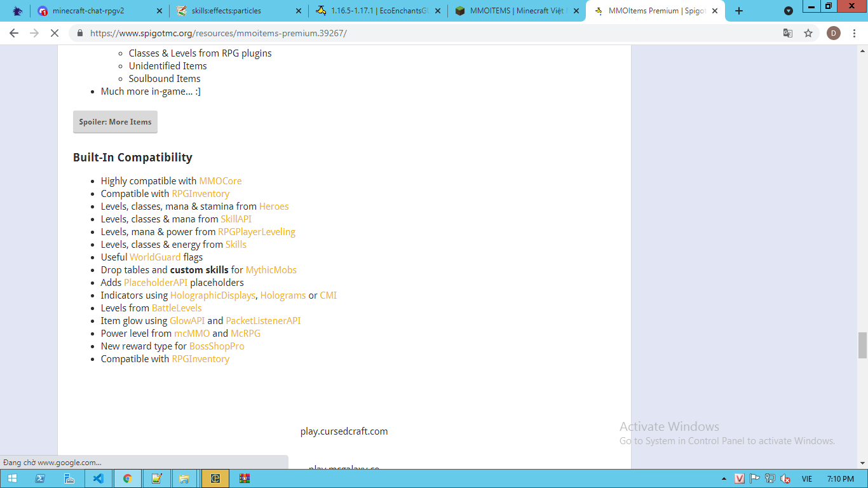Screen dimensions: 868x488
Task: Open the Heroes plugin link
Action: coord(274,207)
